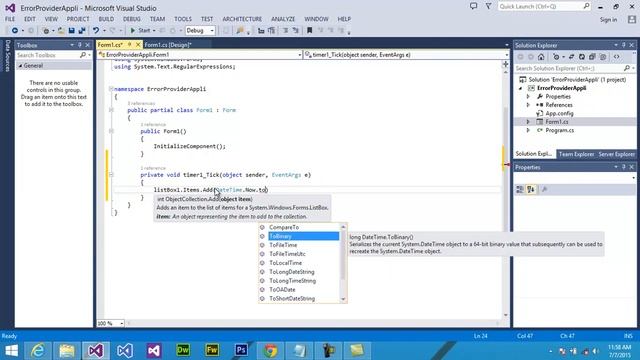
Task: Click the Sign in link
Action: [608, 20]
